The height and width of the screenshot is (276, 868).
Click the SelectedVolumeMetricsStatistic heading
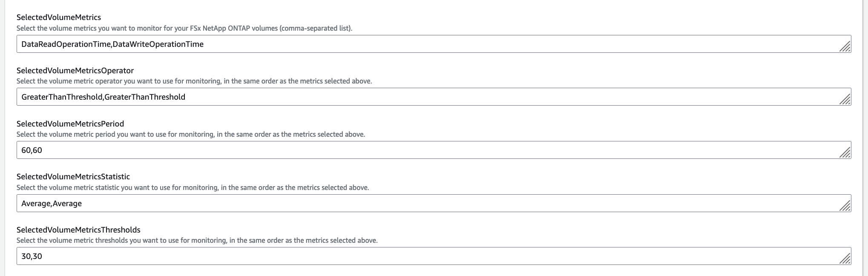click(73, 177)
